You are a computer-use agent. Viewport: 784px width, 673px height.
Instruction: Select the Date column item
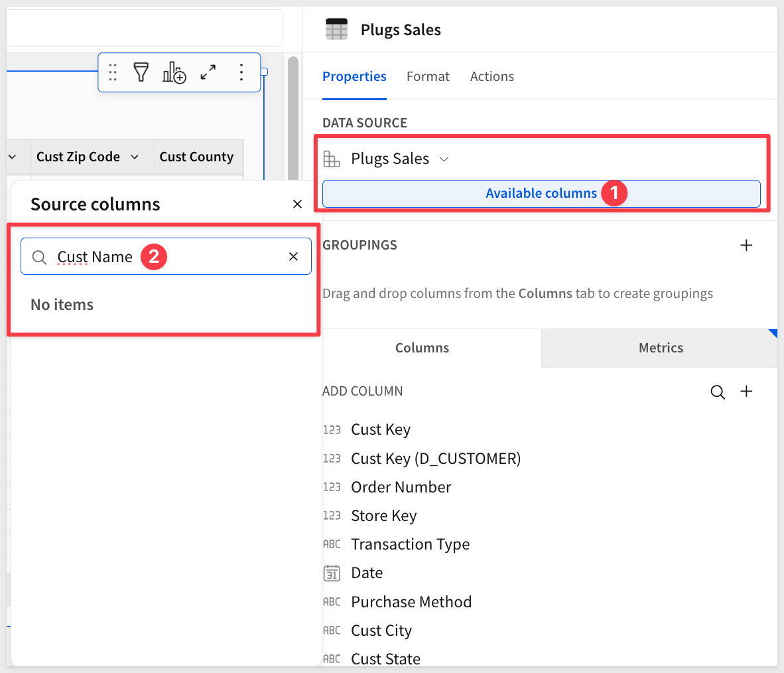click(367, 573)
